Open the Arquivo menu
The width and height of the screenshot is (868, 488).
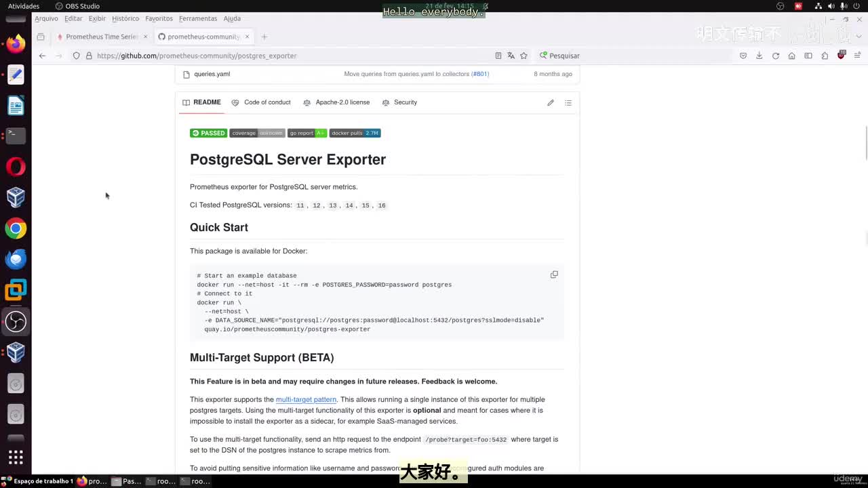[46, 18]
